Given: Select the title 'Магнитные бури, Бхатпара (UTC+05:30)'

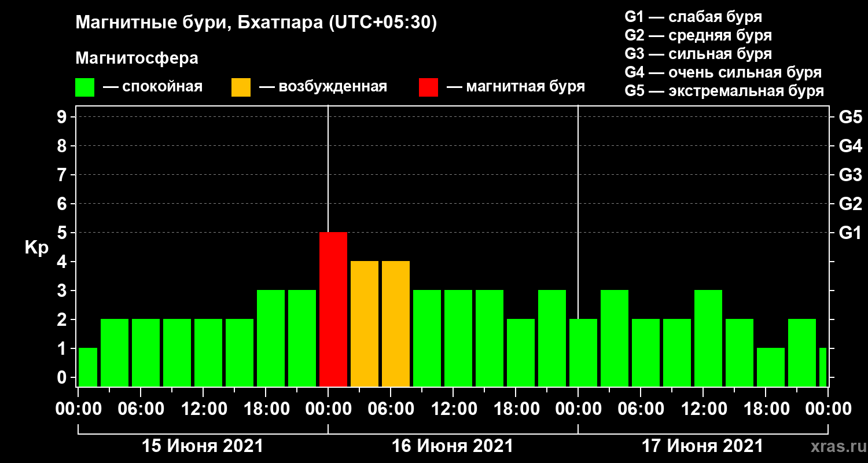Looking at the screenshot, I should pos(256,23).
